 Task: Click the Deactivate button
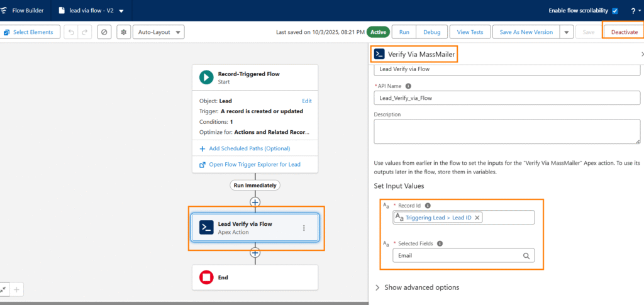coord(624,32)
